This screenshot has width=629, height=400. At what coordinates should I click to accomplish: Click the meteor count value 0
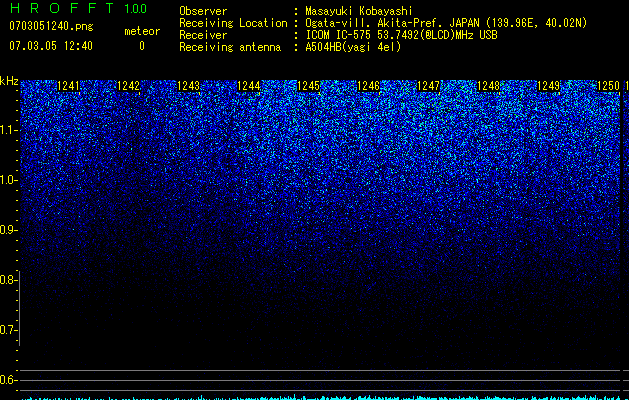(x=142, y=46)
